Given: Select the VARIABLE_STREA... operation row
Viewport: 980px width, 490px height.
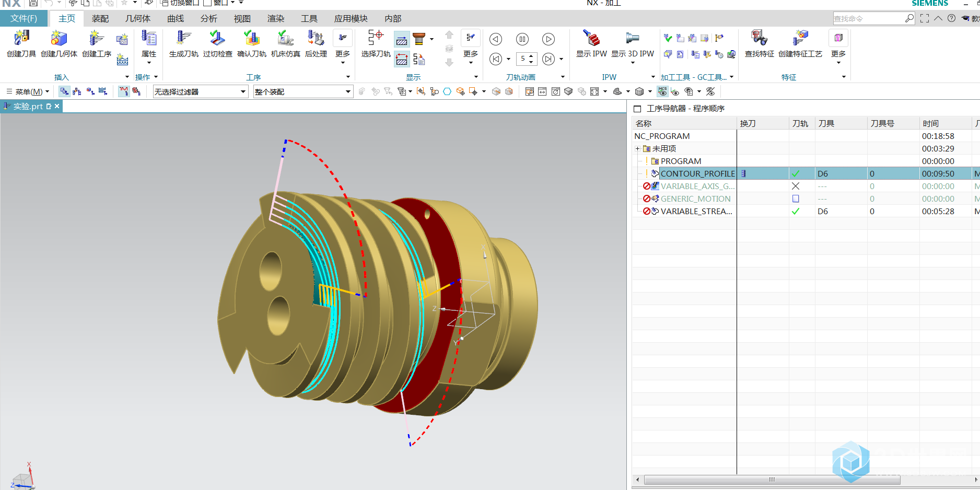Looking at the screenshot, I should [806, 211].
